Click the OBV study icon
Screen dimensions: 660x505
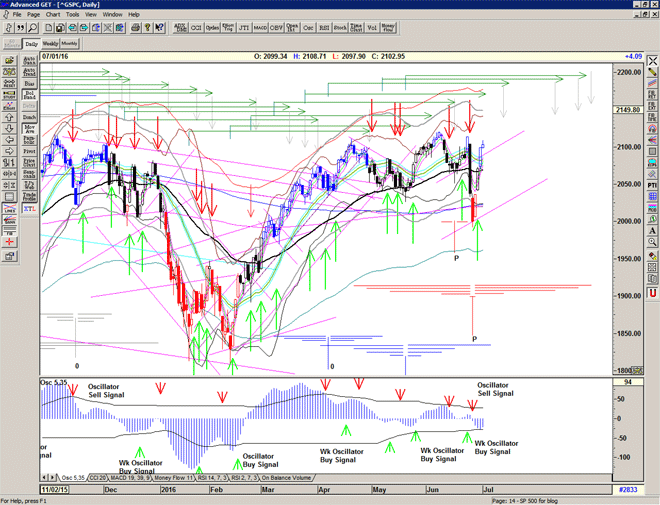[275, 28]
